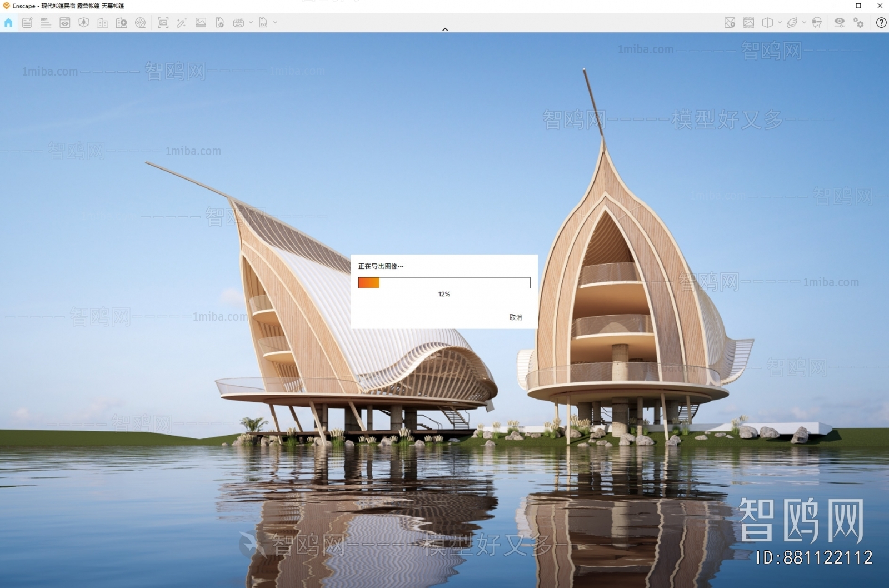This screenshot has width=889, height=588.
Task: Click the magic wand tool icon
Action: [x=182, y=23]
